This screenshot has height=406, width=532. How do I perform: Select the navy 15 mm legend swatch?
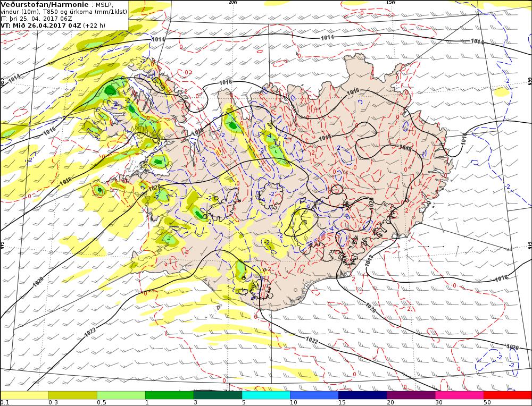click(363, 395)
